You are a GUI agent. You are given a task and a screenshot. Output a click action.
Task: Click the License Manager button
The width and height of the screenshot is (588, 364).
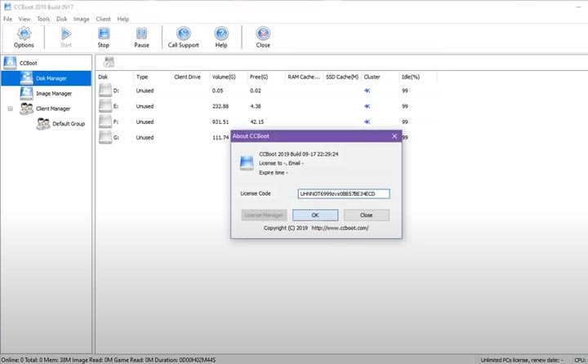264,215
